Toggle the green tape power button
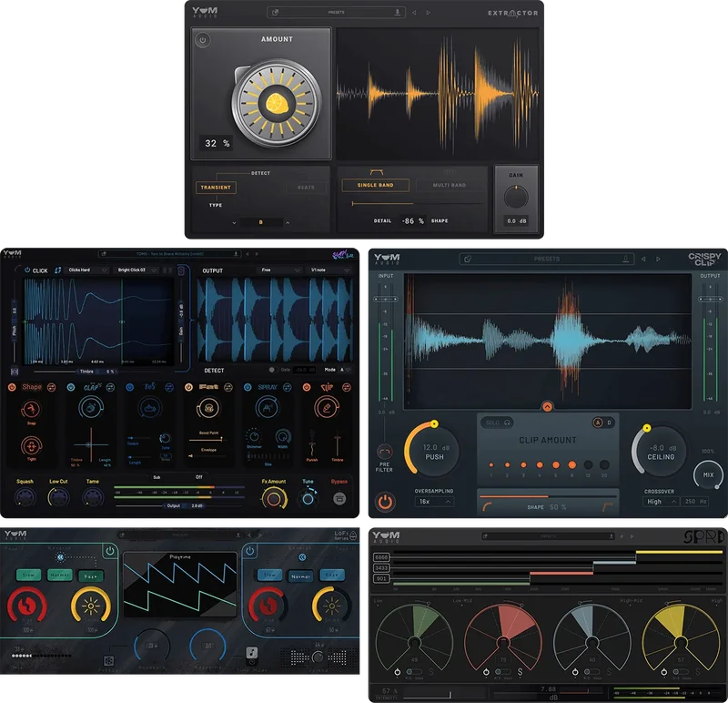 click(x=110, y=551)
